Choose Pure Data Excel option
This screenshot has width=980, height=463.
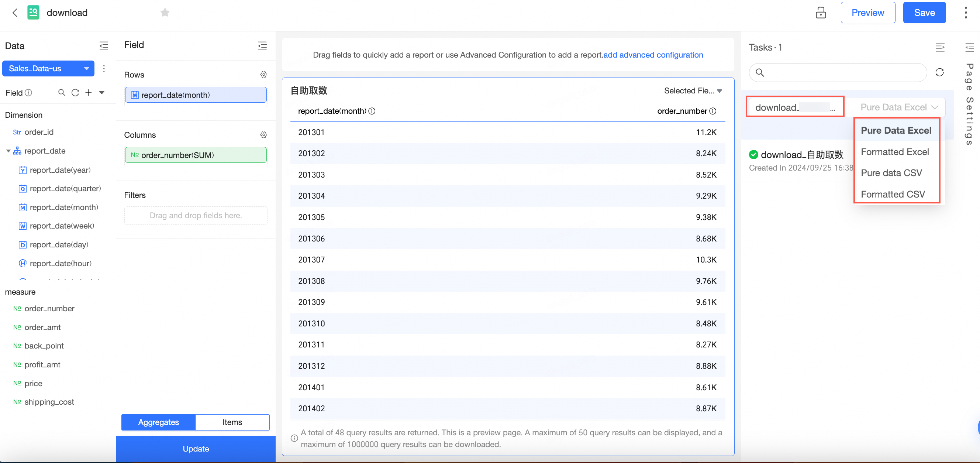coord(896,131)
